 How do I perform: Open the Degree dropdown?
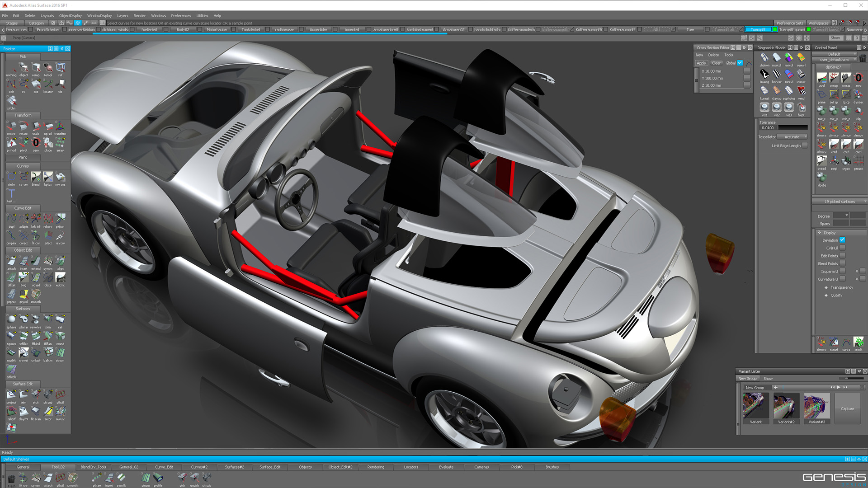coord(841,216)
